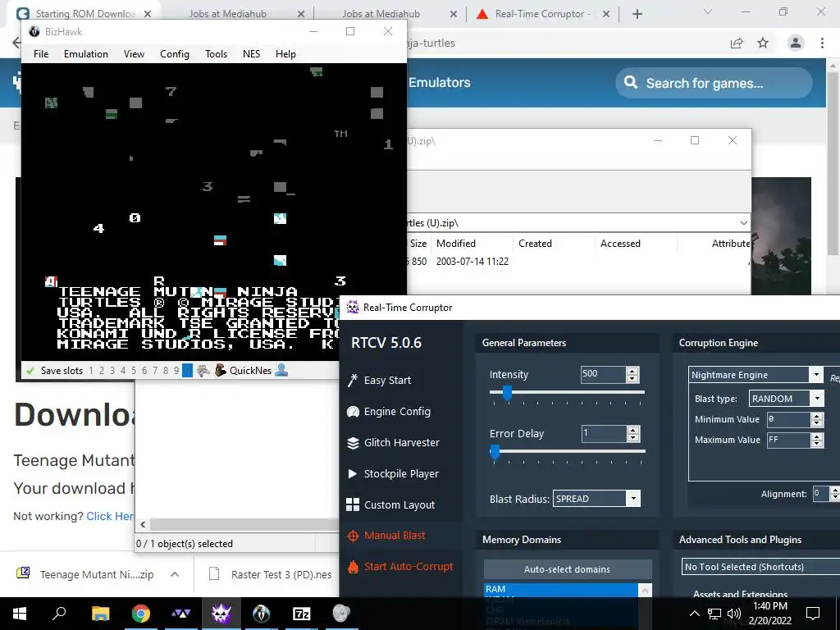Increase the Error Delay stepper
The width and height of the screenshot is (840, 630).
633,430
